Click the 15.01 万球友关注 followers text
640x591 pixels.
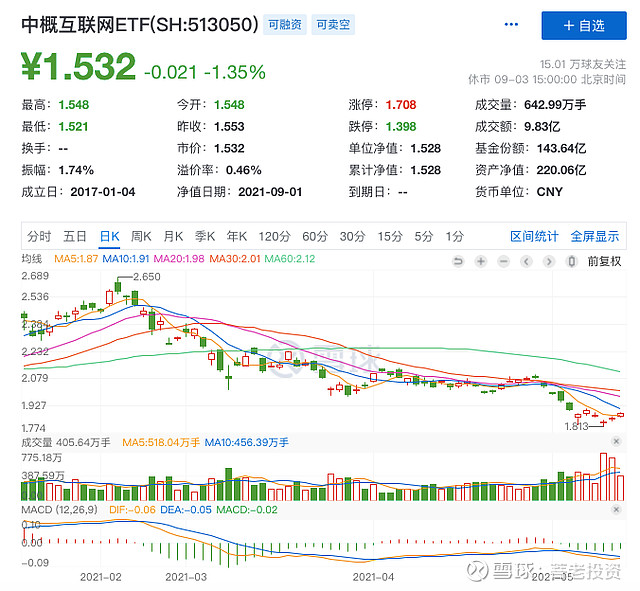tap(583, 64)
